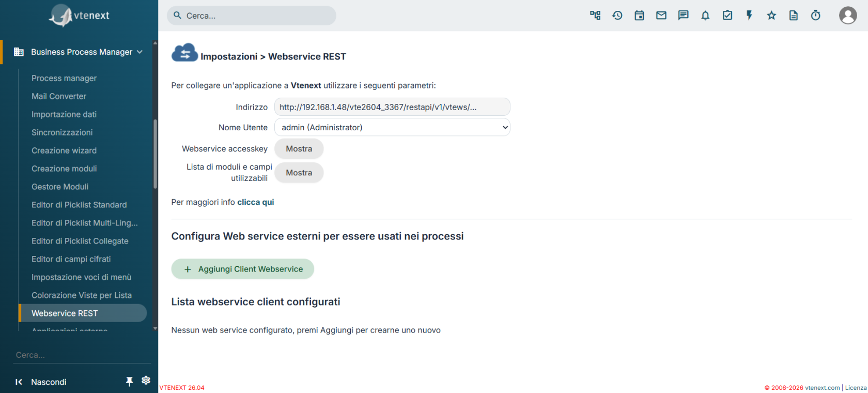Click the Impostazioni breadcrumb

point(229,56)
